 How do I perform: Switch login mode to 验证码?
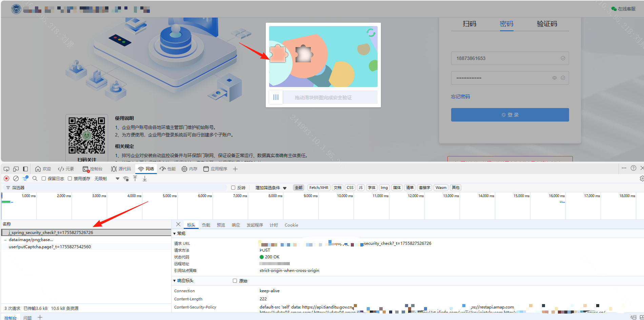tap(547, 24)
